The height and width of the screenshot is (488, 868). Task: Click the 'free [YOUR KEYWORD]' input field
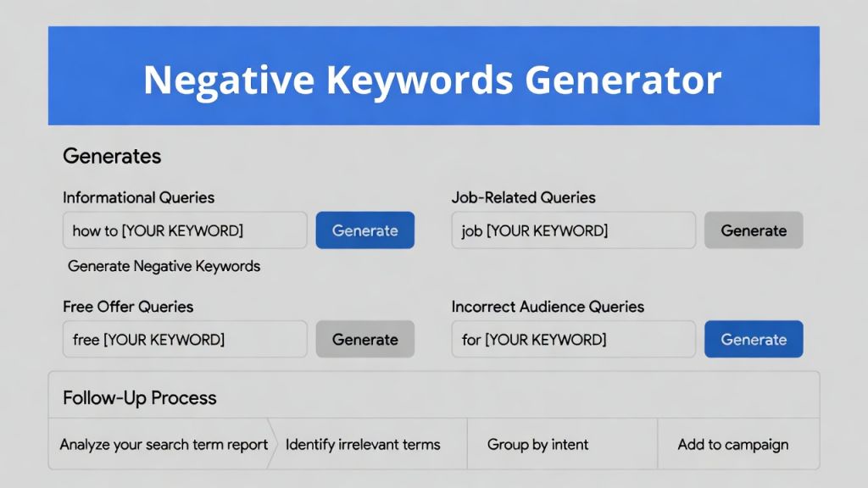[x=184, y=339]
